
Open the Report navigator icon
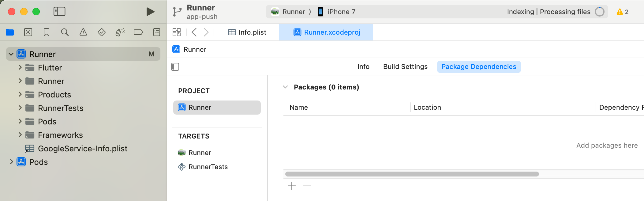tap(157, 32)
